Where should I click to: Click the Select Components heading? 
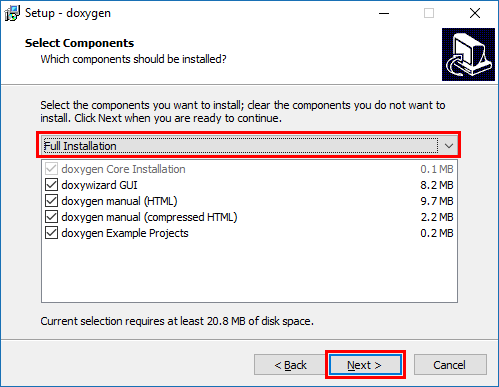79,43
